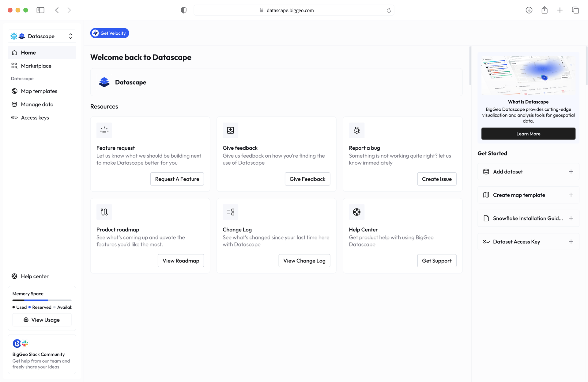Click the Give feedback download-box icon

point(230,130)
